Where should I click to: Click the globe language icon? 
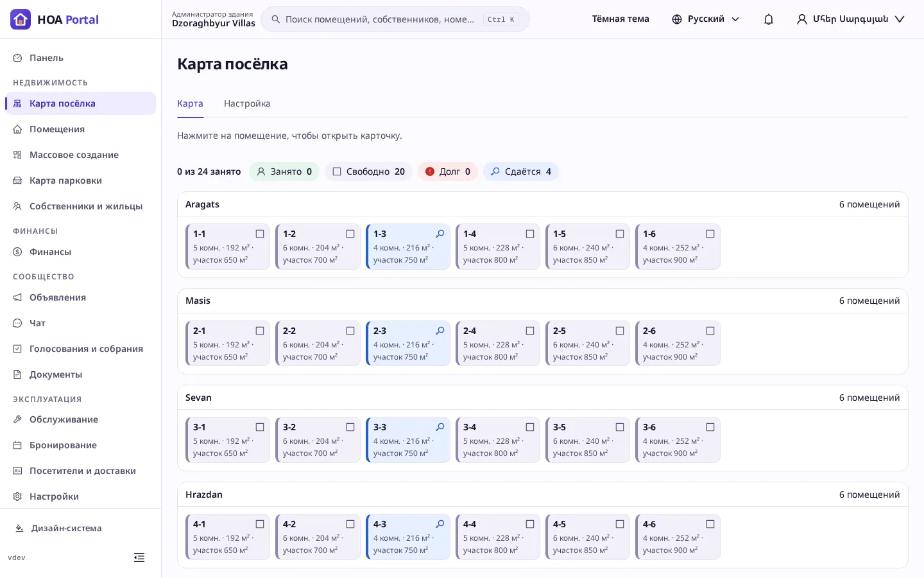[x=677, y=19]
